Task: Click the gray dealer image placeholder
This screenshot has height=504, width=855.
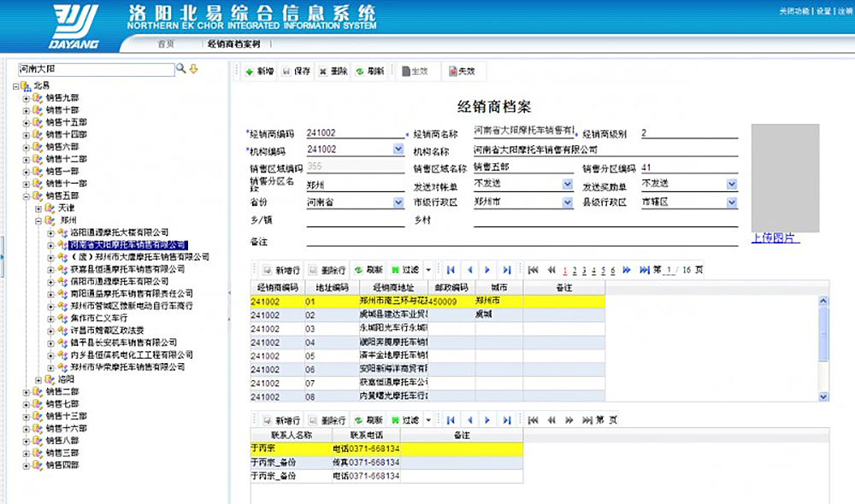Action: [785, 179]
